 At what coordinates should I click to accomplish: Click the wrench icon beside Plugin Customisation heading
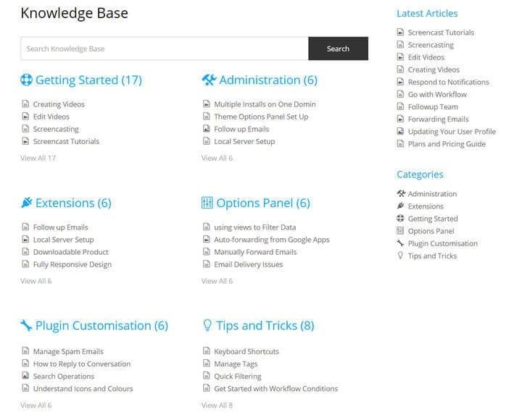point(27,326)
